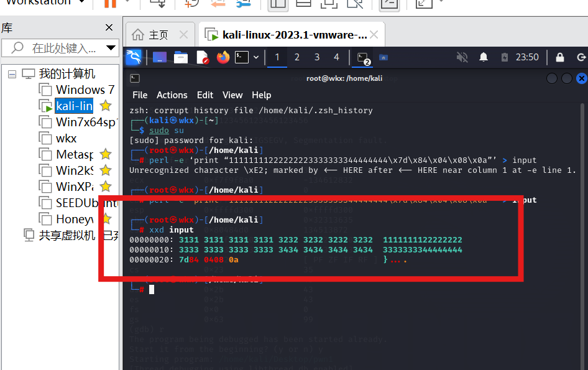588x370 pixels.
Task: Expand the terminal launcher dropdown arrow
Action: click(x=256, y=57)
